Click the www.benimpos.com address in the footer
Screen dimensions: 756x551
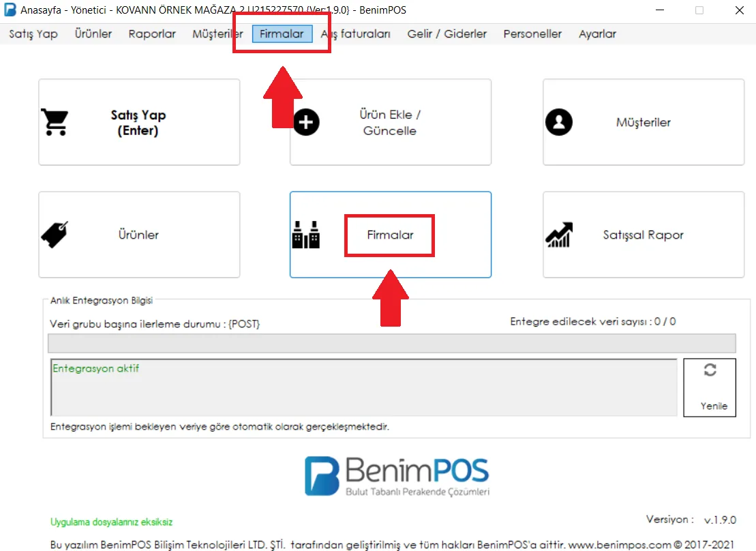pyautogui.click(x=620, y=545)
